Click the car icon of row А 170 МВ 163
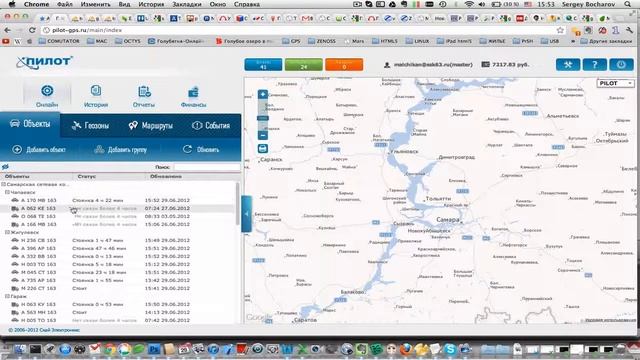The image size is (640, 360). coord(15,200)
